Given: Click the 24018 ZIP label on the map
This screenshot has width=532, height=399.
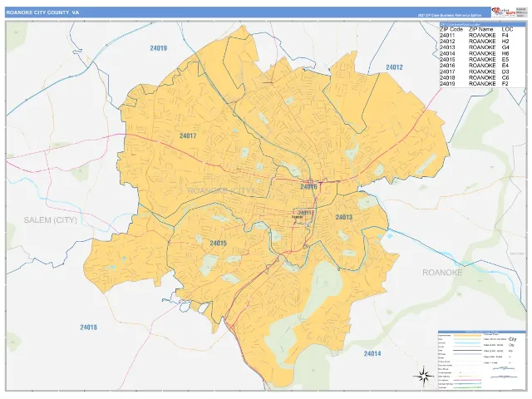Looking at the screenshot, I should (x=88, y=328).
